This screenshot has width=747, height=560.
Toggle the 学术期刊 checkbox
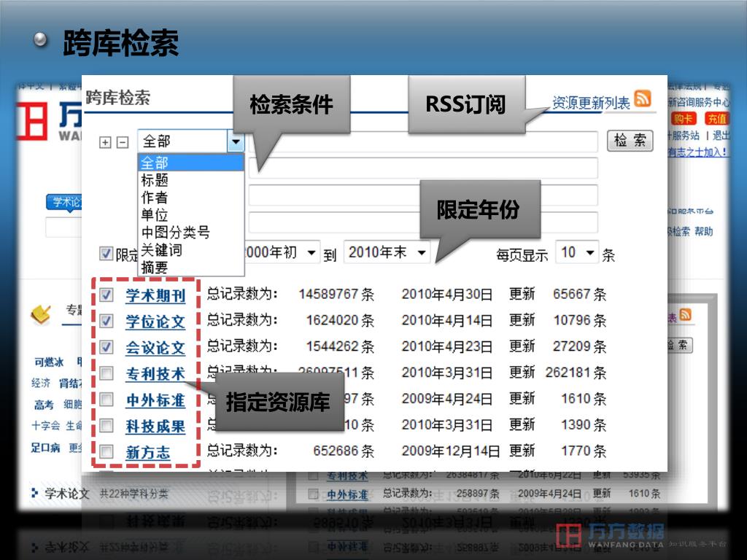(107, 295)
